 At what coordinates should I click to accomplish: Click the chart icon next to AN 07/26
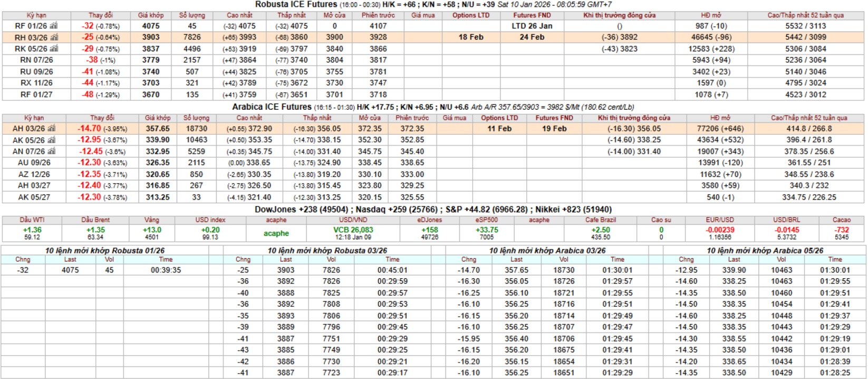click(x=52, y=151)
